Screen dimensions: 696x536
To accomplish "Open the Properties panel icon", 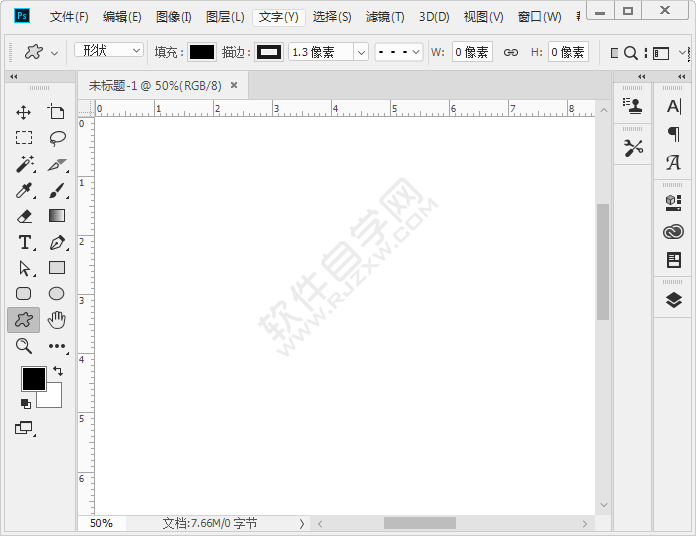I will tap(674, 260).
